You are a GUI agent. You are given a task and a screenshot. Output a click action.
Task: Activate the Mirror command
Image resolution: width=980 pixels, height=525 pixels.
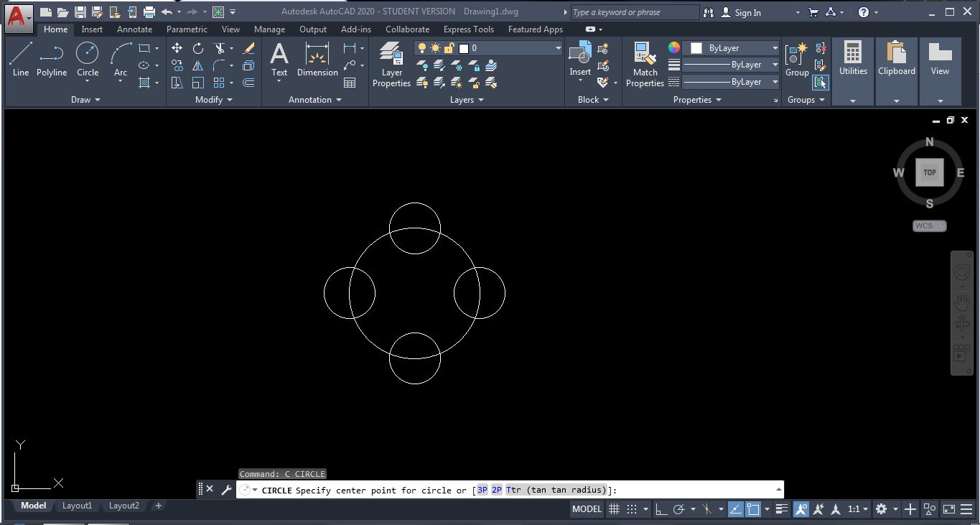[198, 65]
